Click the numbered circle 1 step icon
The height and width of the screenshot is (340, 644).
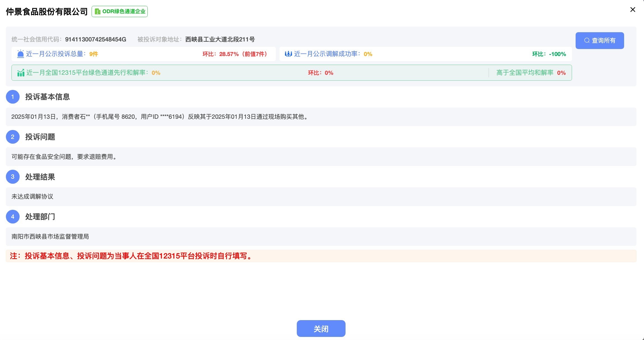pos(13,97)
